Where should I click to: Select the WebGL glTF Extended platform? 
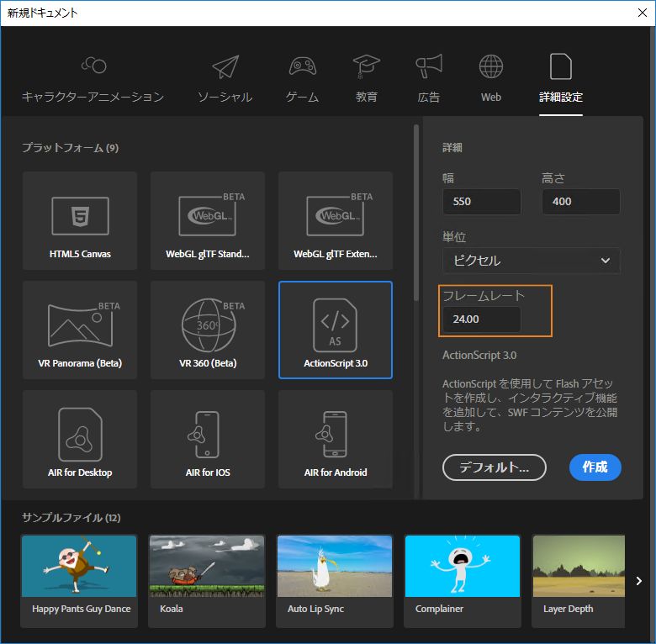click(x=336, y=220)
